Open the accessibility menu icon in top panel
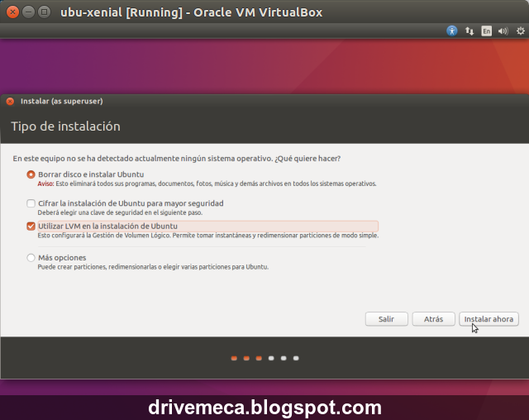Image resolution: width=529 pixels, height=420 pixels. (452, 31)
